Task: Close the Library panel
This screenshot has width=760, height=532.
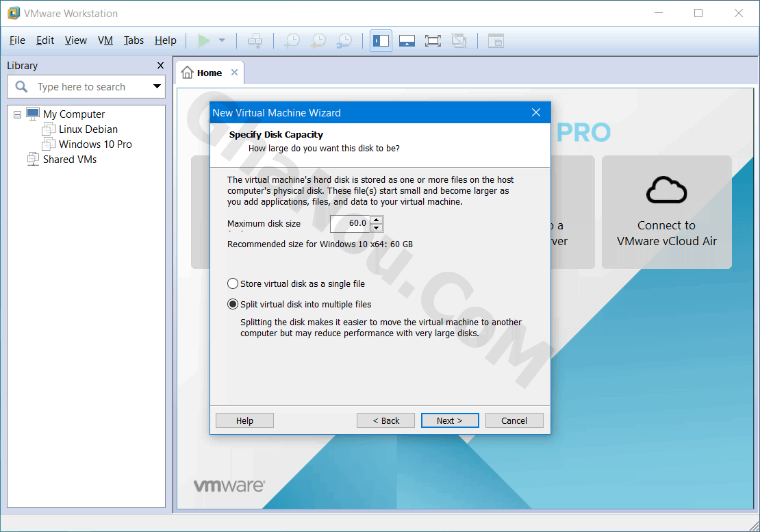Action: coord(160,66)
